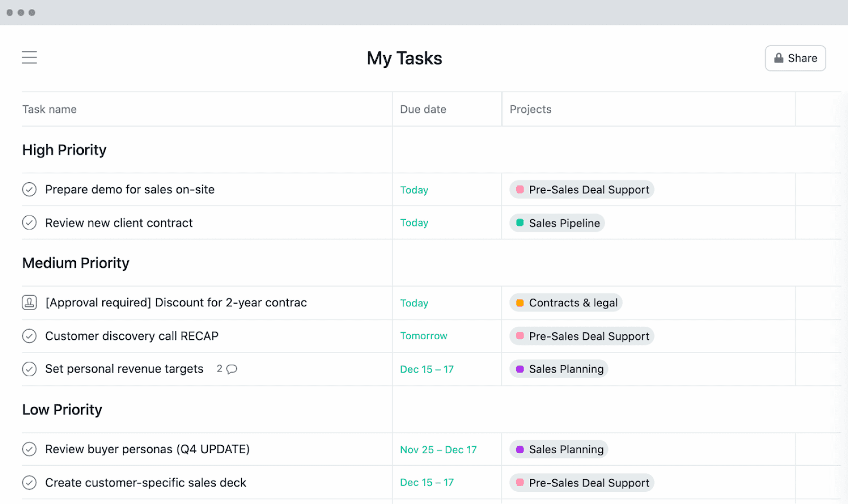Click the Task name column header
The image size is (848, 504).
pos(49,109)
